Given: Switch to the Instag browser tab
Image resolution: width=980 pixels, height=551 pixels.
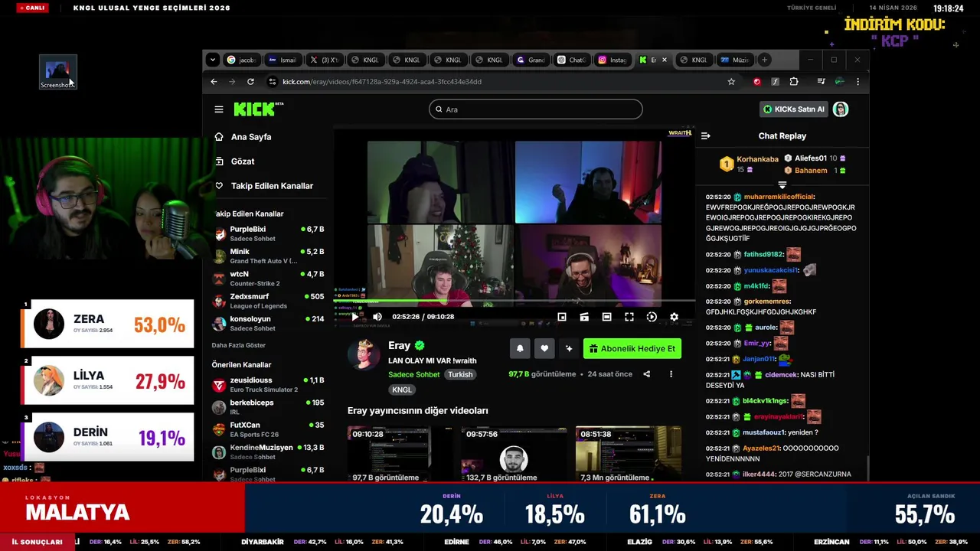Looking at the screenshot, I should click(613, 60).
